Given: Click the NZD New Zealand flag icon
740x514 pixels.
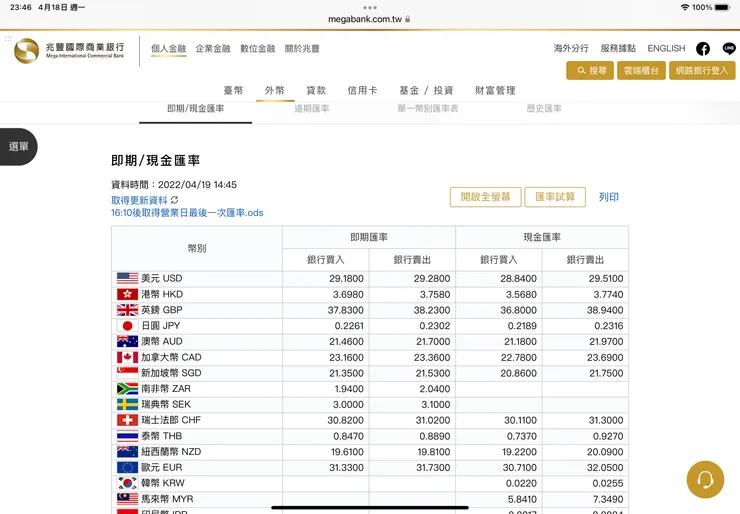Looking at the screenshot, I should [x=127, y=452].
